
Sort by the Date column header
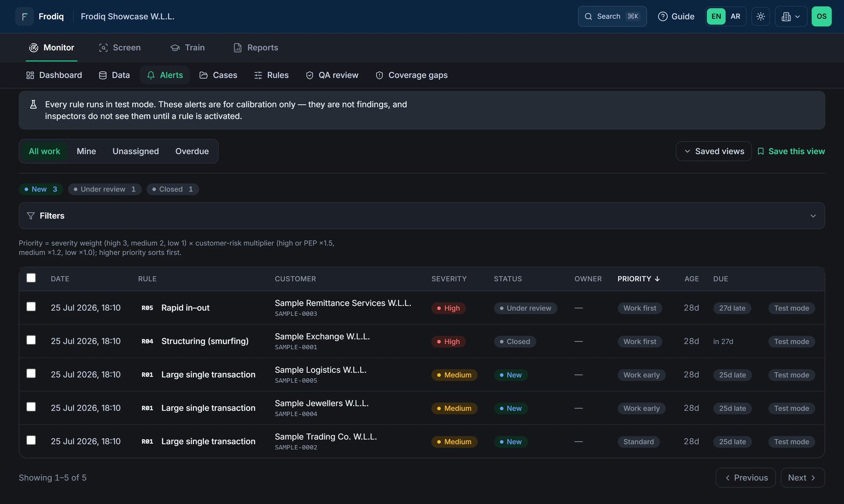pyautogui.click(x=60, y=279)
